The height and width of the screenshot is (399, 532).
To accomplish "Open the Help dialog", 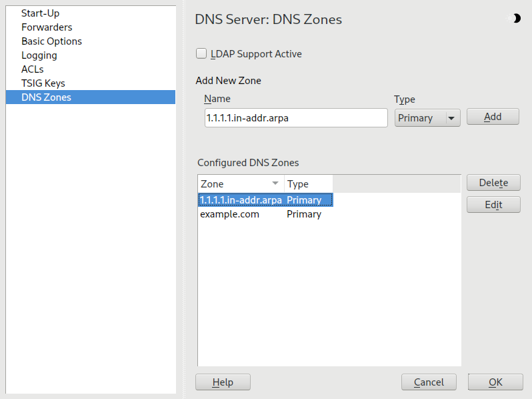I will coord(223,382).
